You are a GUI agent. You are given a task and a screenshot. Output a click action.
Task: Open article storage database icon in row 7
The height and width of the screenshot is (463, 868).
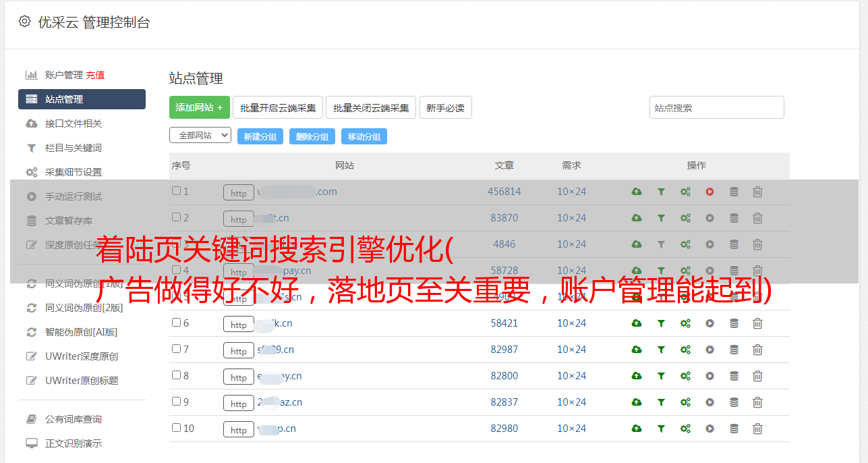[734, 350]
